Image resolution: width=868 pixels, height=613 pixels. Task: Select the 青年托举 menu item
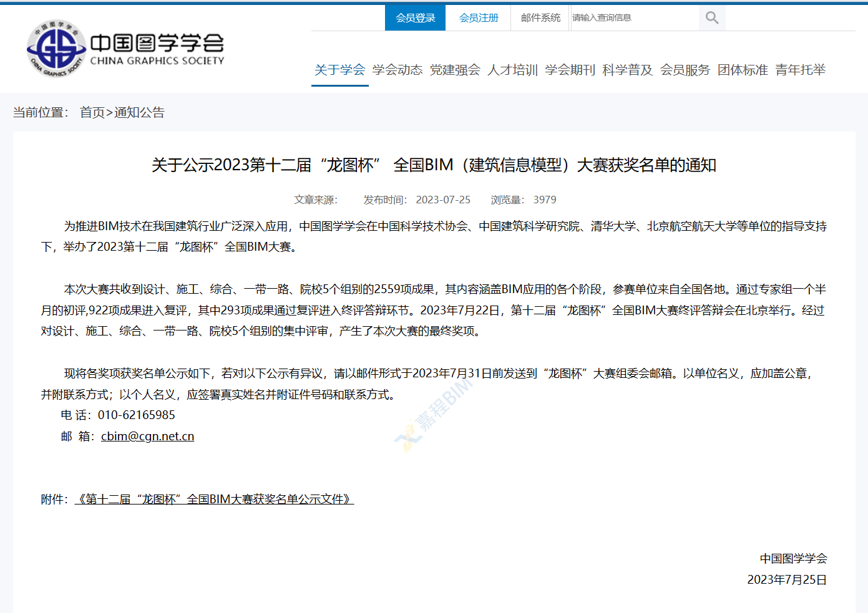[x=801, y=70]
